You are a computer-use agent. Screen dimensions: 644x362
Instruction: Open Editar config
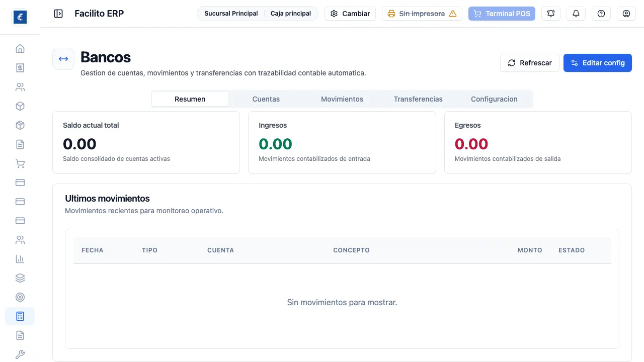pyautogui.click(x=598, y=63)
